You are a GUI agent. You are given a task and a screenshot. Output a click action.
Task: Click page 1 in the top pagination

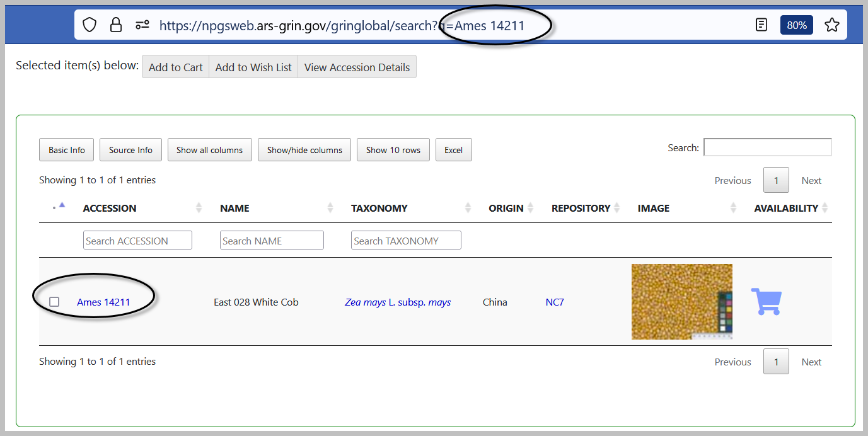coord(776,180)
